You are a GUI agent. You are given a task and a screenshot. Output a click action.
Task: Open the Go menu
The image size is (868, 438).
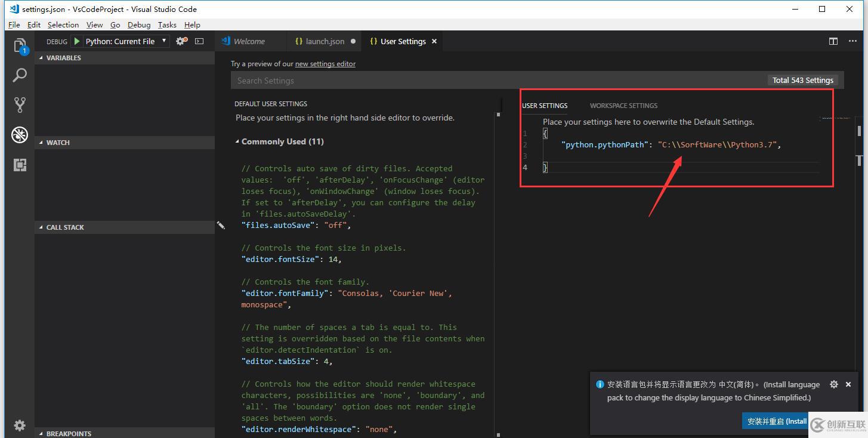pyautogui.click(x=115, y=24)
